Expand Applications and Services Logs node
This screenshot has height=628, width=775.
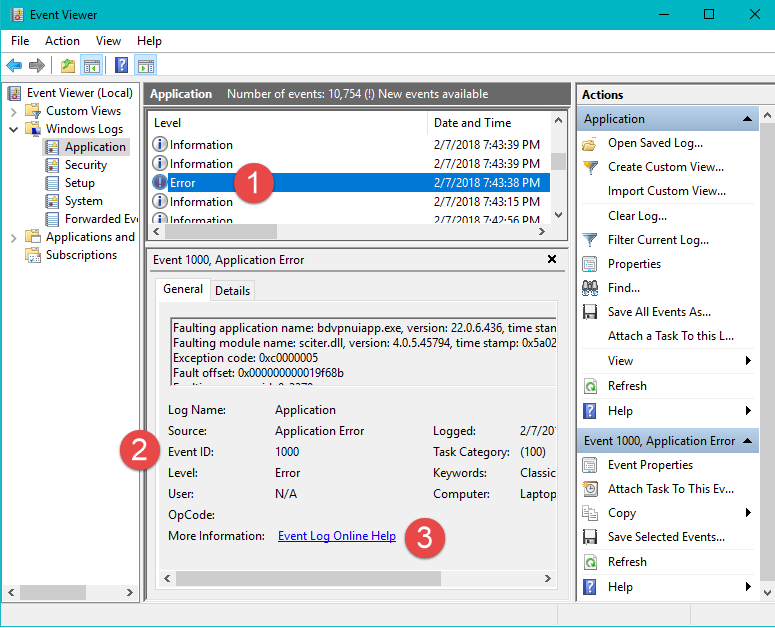coord(14,237)
